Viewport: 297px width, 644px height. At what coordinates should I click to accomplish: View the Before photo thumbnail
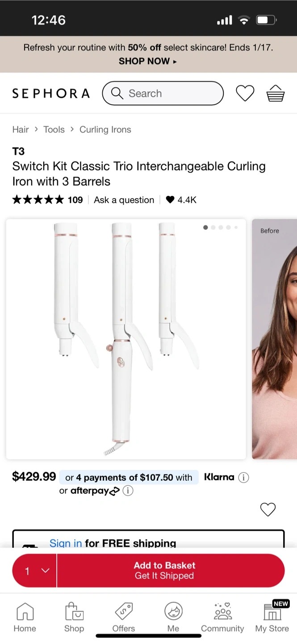pyautogui.click(x=274, y=339)
